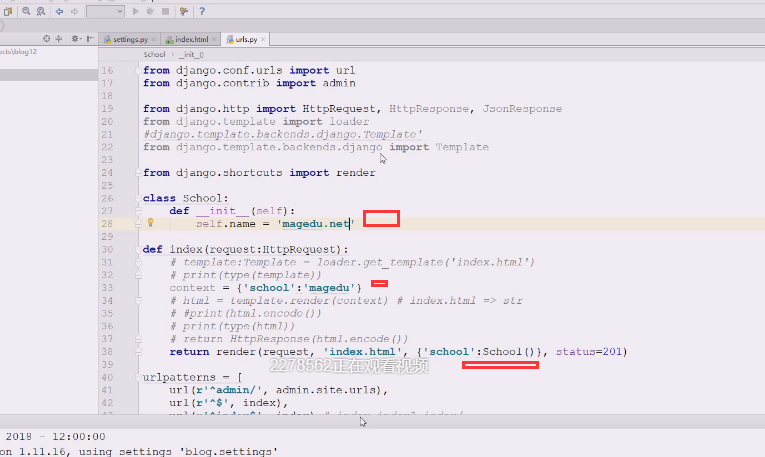
Task: Click the 'render' import on line 24
Action: click(356, 173)
